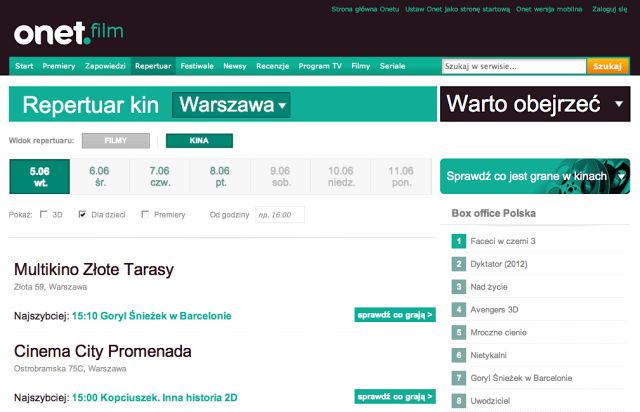Viewport: 640px width, 412px height.
Task: Select rank 5 badge beside Mroczne cienie
Action: [x=458, y=332]
